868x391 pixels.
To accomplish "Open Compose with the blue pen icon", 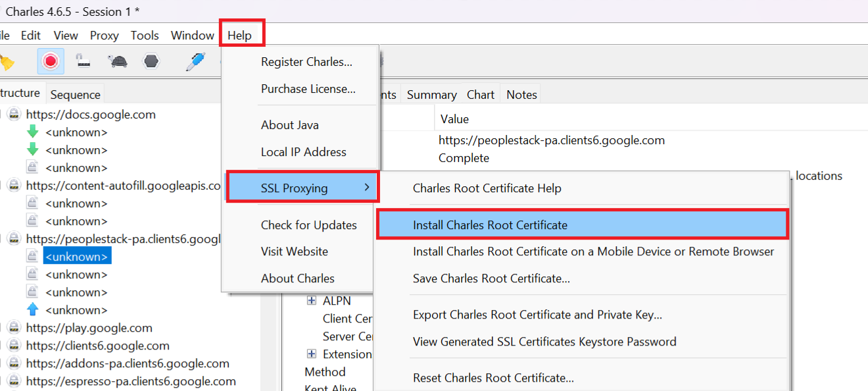I will tap(195, 61).
